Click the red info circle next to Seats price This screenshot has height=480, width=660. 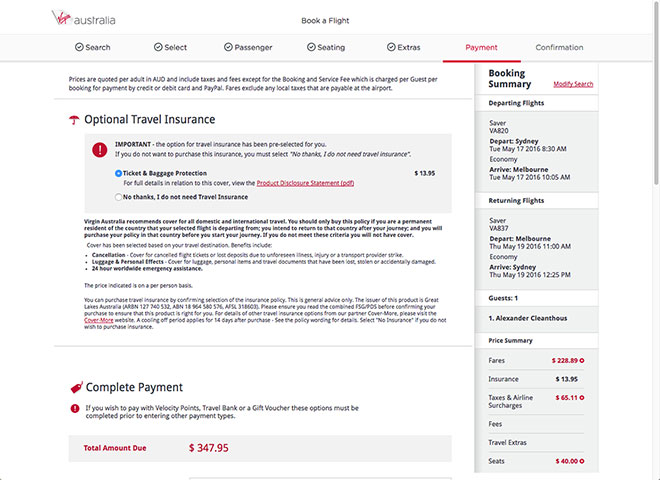coord(582,461)
